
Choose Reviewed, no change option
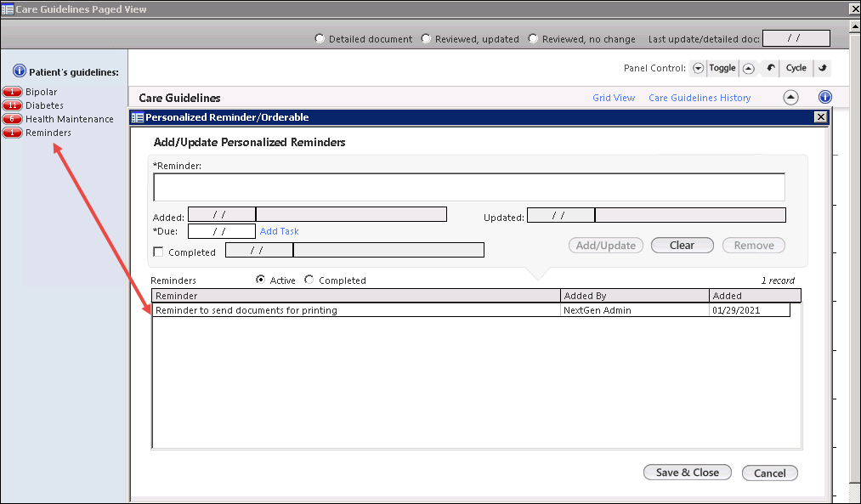click(533, 39)
